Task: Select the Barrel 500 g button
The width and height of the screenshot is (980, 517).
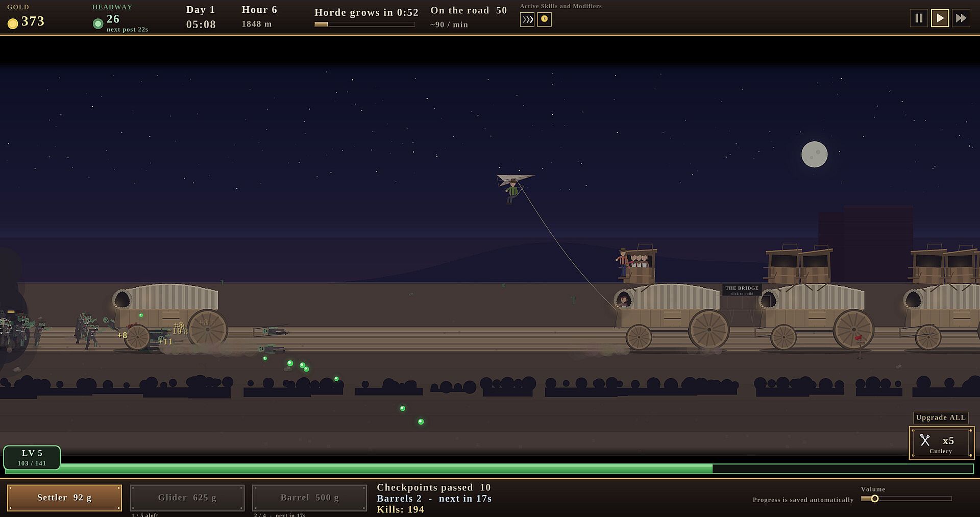Action: pyautogui.click(x=309, y=498)
